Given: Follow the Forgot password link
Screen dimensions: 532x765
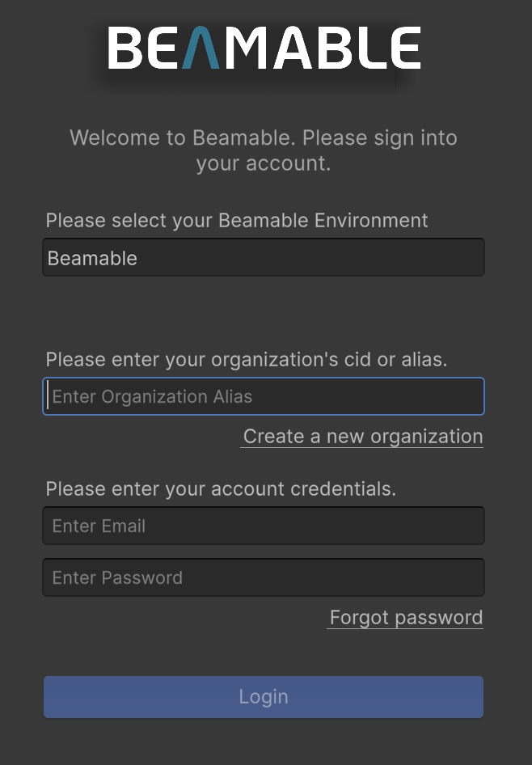Looking at the screenshot, I should click(406, 618).
